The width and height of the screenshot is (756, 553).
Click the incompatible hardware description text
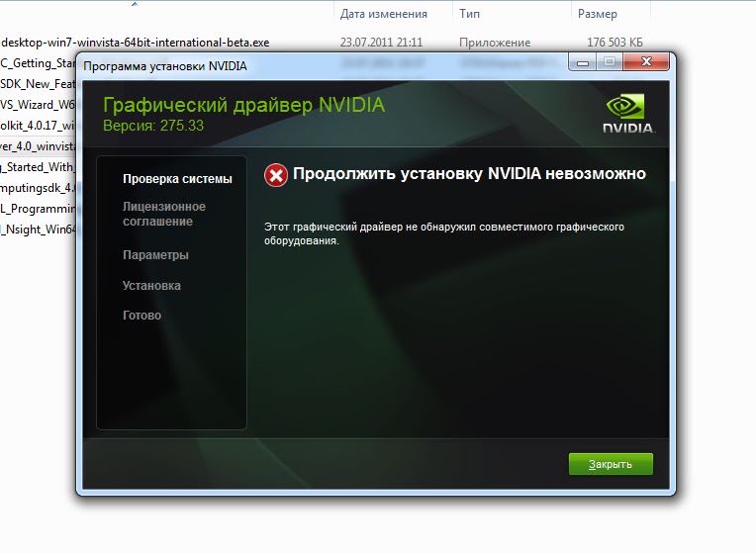click(x=444, y=233)
